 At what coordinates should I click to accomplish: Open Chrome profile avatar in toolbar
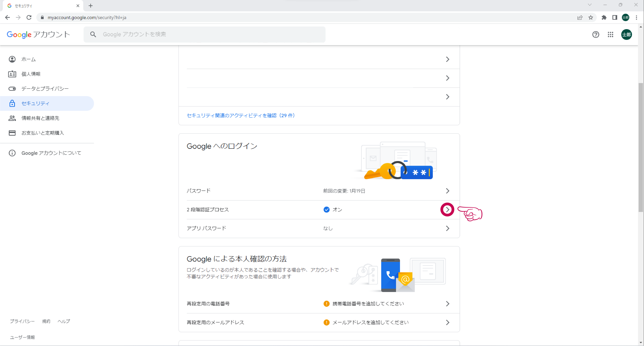click(x=626, y=17)
